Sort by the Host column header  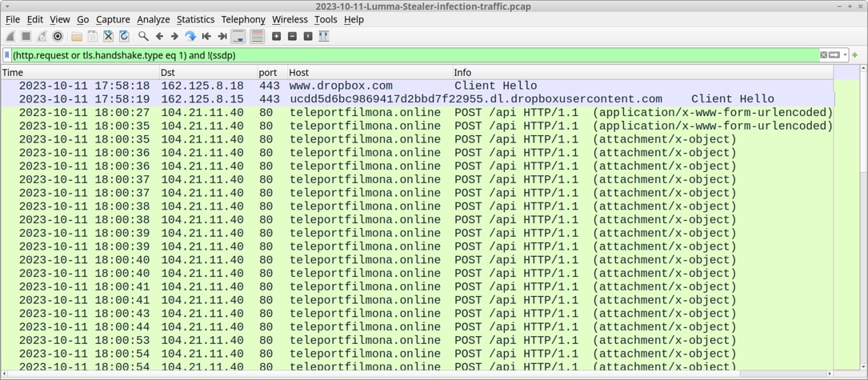(370, 73)
